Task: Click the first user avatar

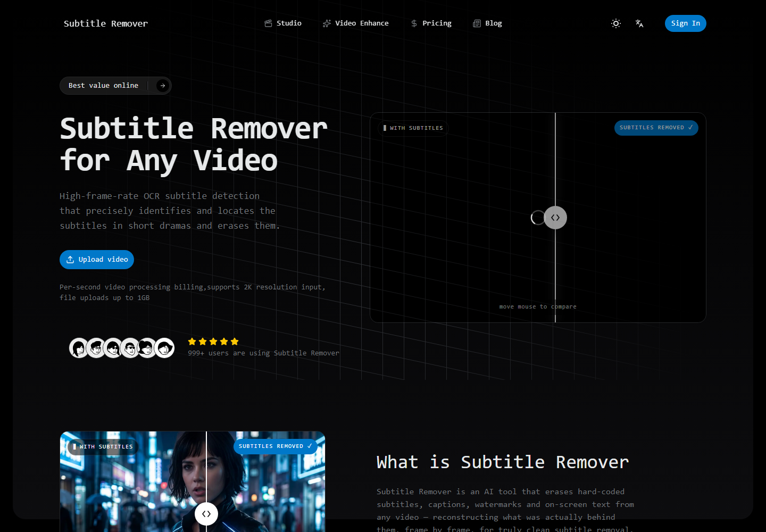Action: [x=79, y=348]
